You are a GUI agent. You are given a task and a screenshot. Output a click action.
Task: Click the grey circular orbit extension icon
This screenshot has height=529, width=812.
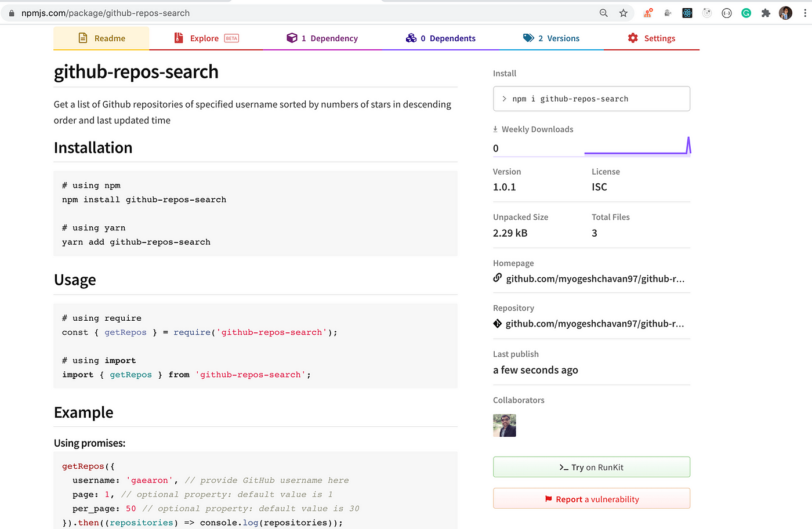(x=707, y=13)
